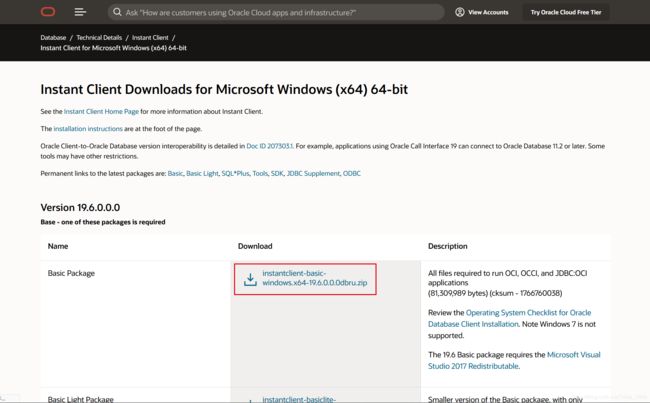Click the Download column header

click(255, 246)
